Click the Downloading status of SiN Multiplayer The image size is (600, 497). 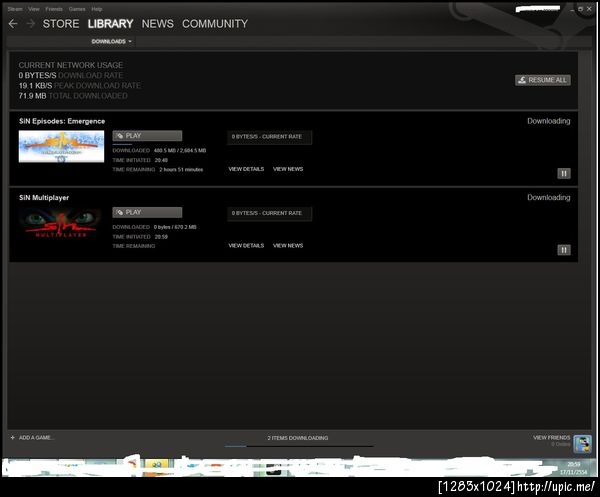point(549,197)
